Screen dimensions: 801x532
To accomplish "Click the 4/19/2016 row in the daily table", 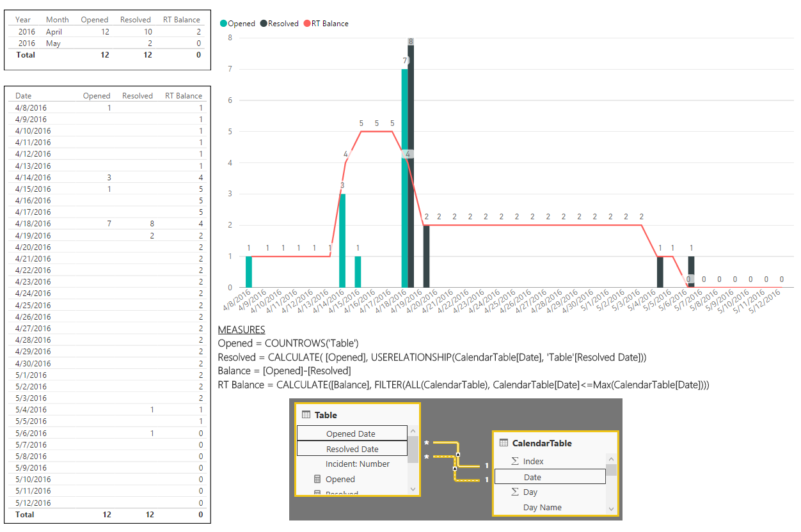I will pos(108,235).
